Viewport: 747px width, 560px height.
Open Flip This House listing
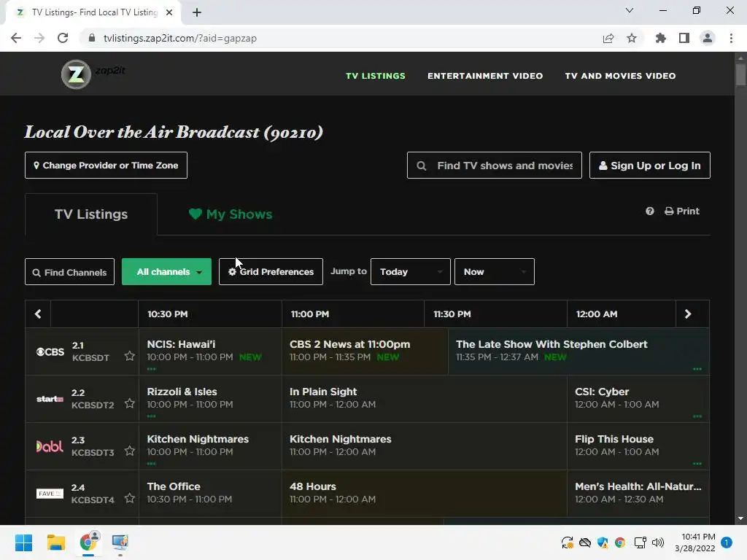[x=638, y=446]
